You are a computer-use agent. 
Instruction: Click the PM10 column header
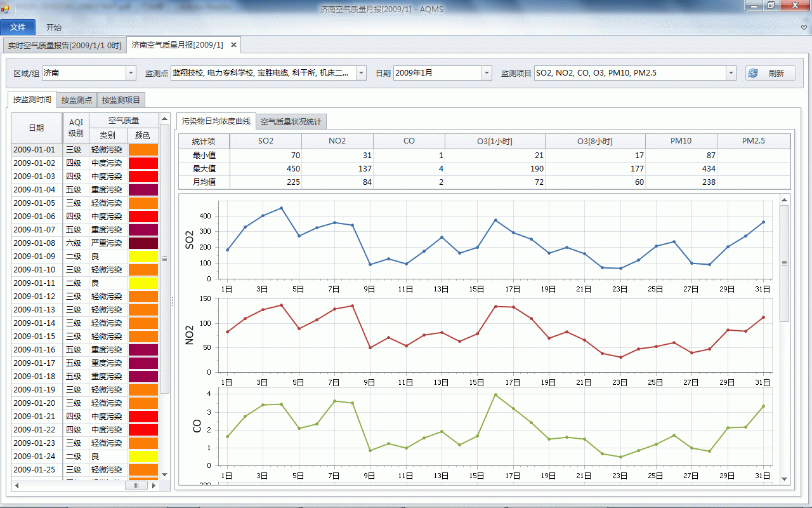(681, 141)
